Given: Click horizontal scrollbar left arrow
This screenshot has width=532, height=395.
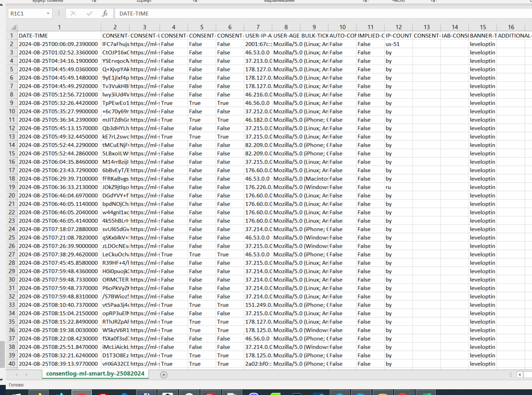Looking at the screenshot, I should (x=519, y=374).
